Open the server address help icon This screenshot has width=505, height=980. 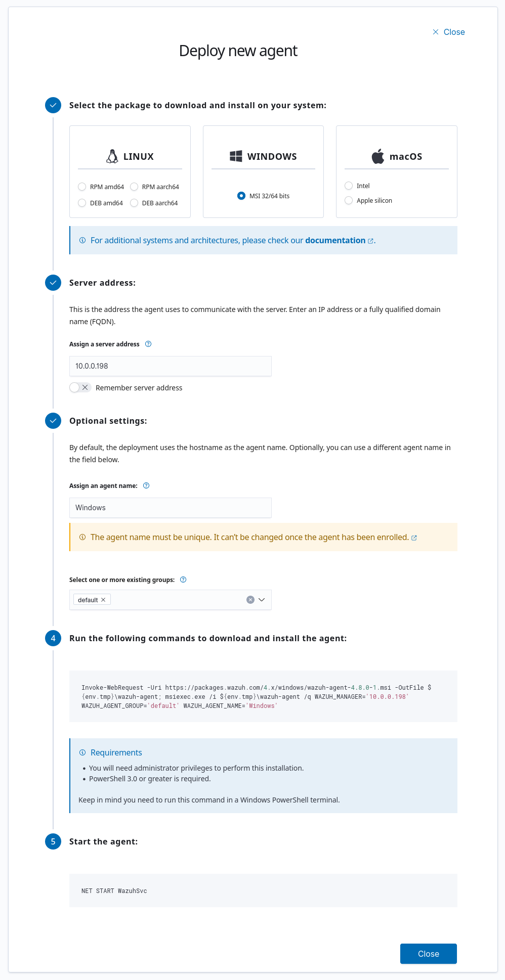tap(148, 344)
